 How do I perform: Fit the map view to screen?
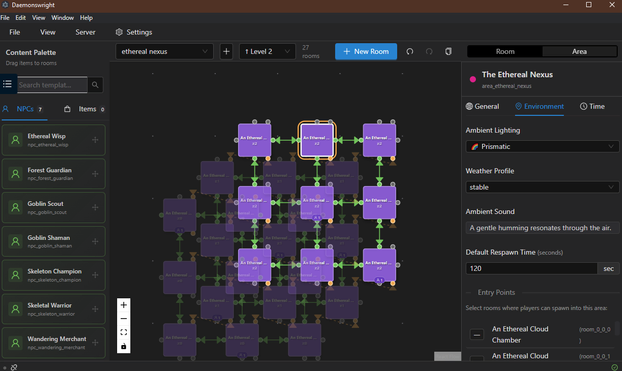pos(123,332)
